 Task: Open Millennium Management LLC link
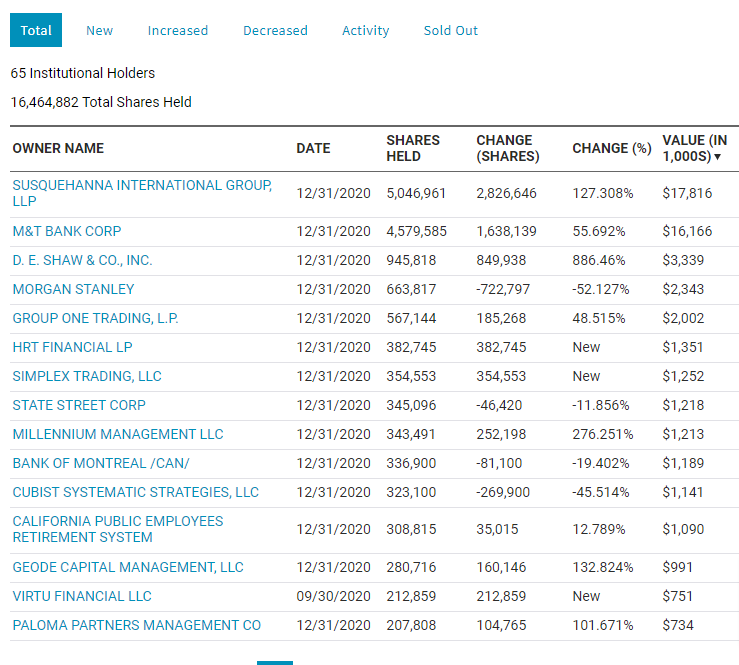coord(118,434)
